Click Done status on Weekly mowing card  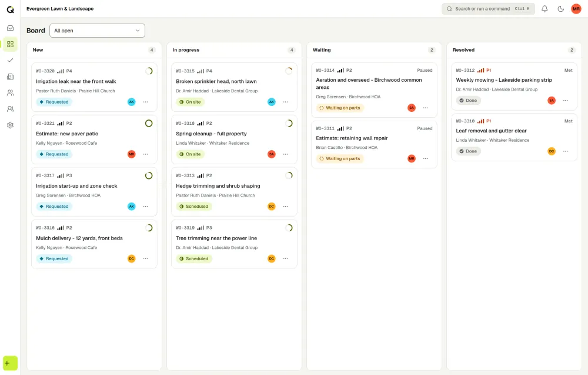click(469, 100)
